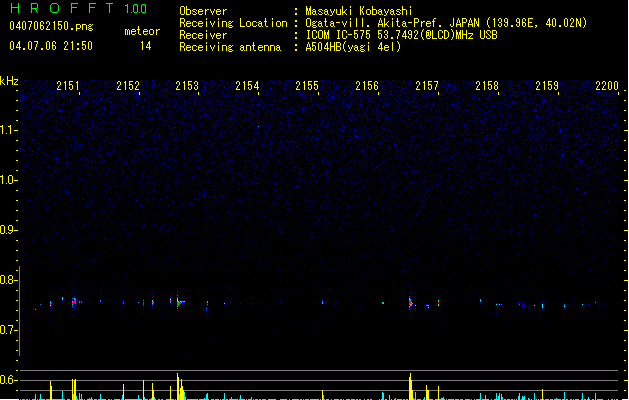Click the tallest yellow intensity bar near 2153
The image size is (629, 400).
(178, 386)
